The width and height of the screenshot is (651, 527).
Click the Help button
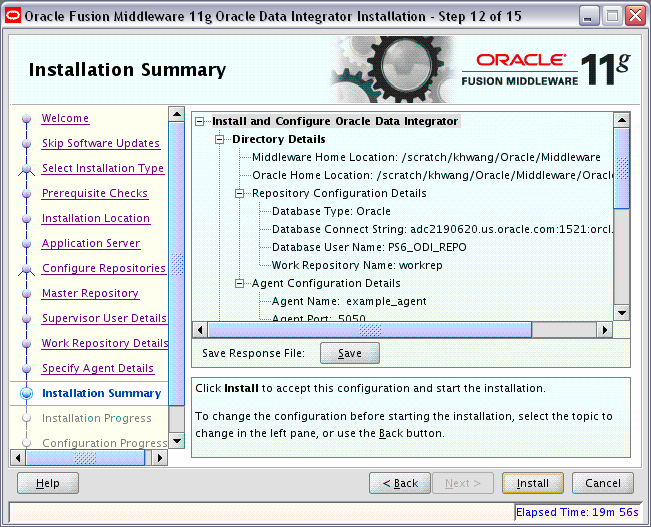pyautogui.click(x=48, y=483)
